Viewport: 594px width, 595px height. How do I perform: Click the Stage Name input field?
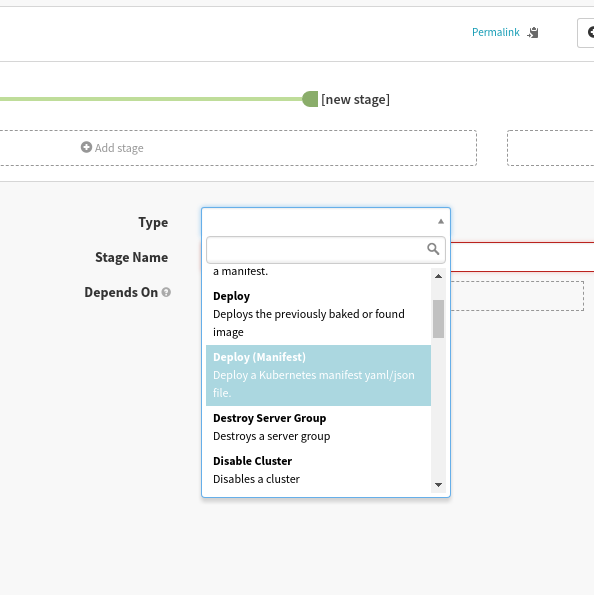pos(522,257)
